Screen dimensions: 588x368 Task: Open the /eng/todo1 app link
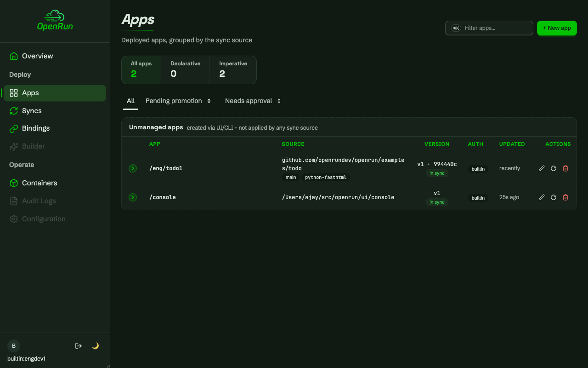(x=166, y=168)
